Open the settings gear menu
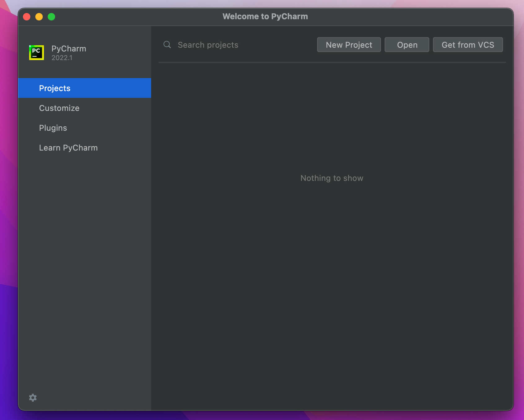The width and height of the screenshot is (524, 420). coord(33,398)
